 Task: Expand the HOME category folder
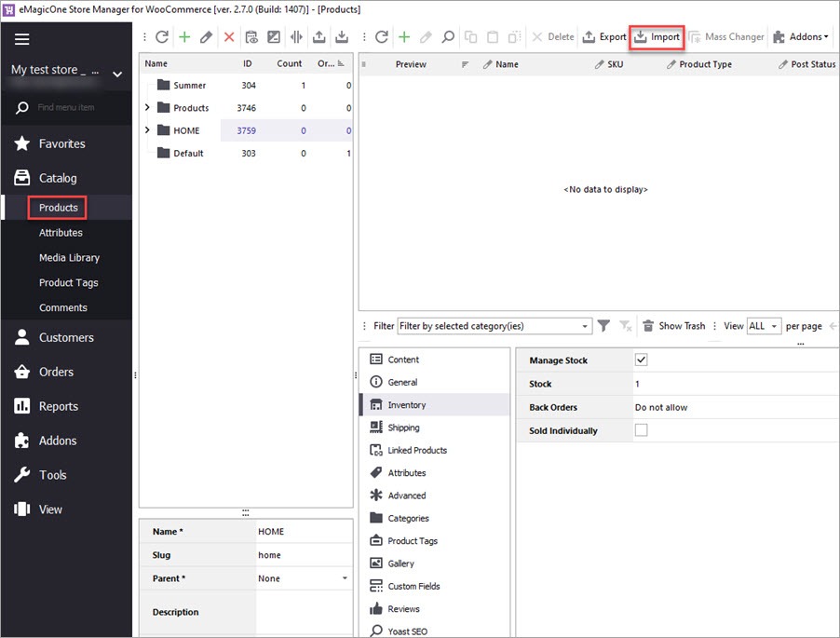point(147,130)
